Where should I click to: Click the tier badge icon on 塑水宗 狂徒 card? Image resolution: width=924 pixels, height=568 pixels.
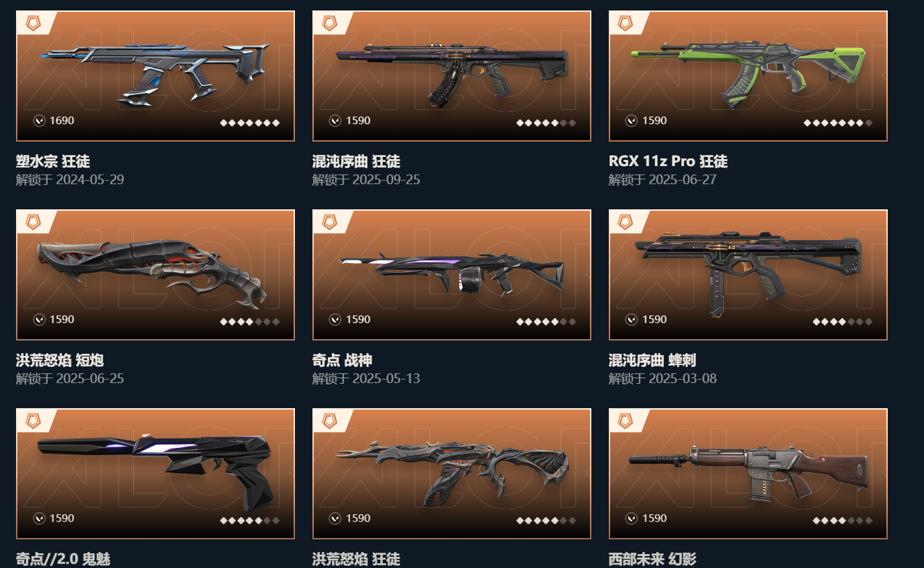(33, 23)
